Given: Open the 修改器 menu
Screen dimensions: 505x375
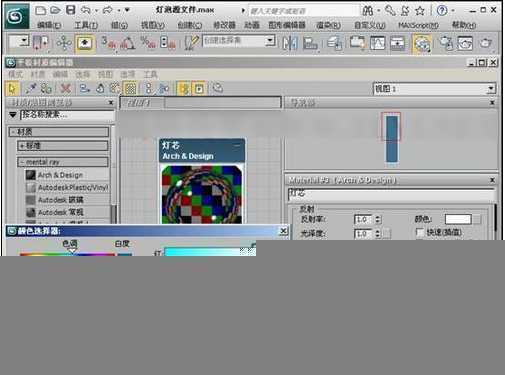Looking at the screenshot, I should [224, 25].
